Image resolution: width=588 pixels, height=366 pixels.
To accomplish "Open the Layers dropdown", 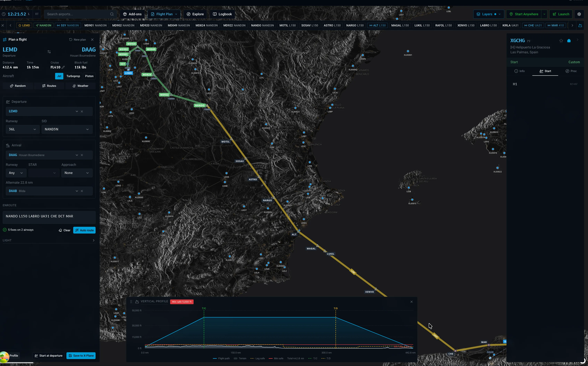I will pyautogui.click(x=488, y=14).
